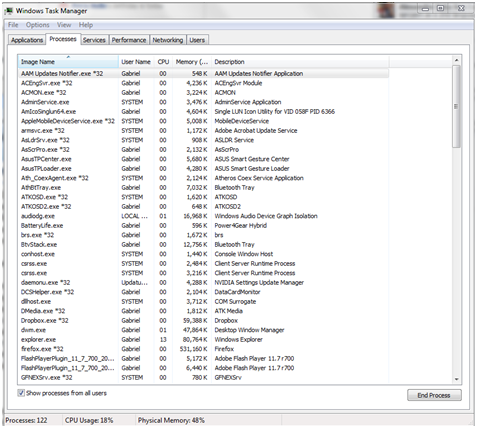Select AmIcoSinglun64.exe process
The height and width of the screenshot is (428, 477).
(203, 111)
